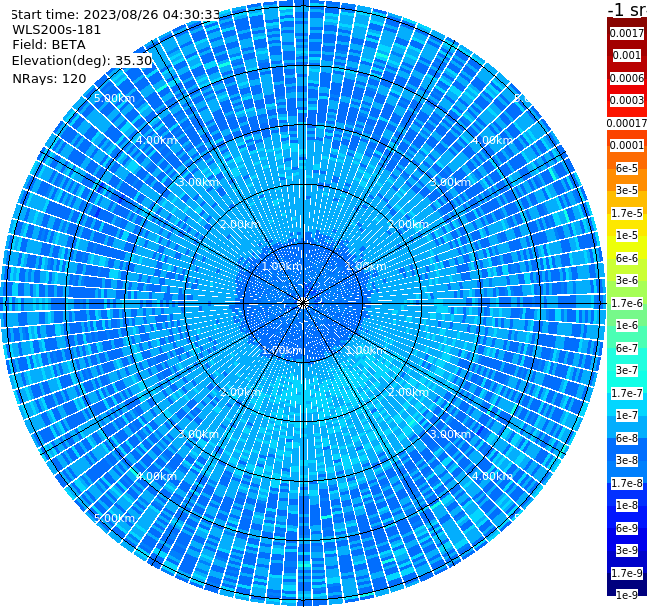Screen dimensions: 647x607
Task: Select the 1.7e-7 colorbar value
Action: (627, 393)
